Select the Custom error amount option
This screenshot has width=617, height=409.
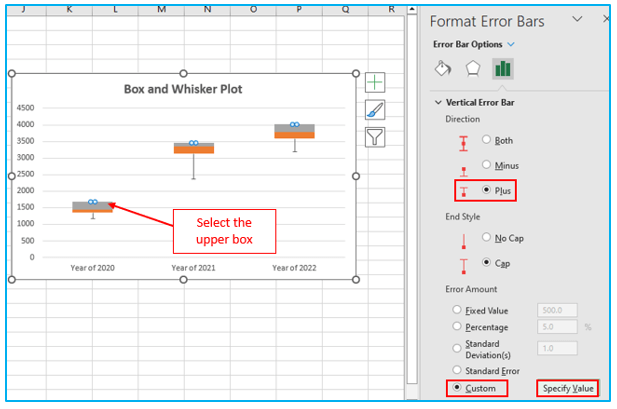(459, 388)
